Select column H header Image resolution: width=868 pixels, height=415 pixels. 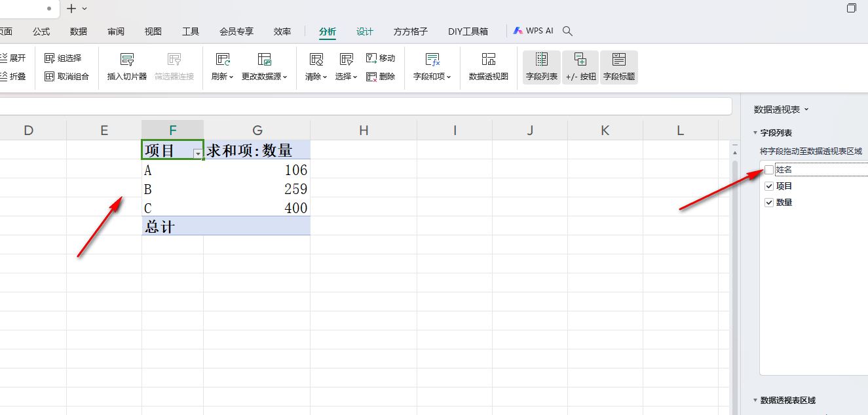[364, 130]
